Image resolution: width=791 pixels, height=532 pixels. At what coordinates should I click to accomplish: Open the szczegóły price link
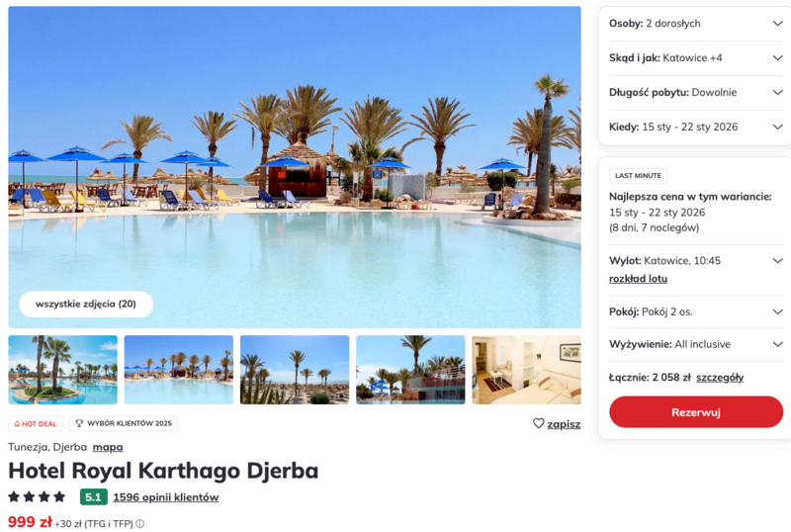[720, 378]
